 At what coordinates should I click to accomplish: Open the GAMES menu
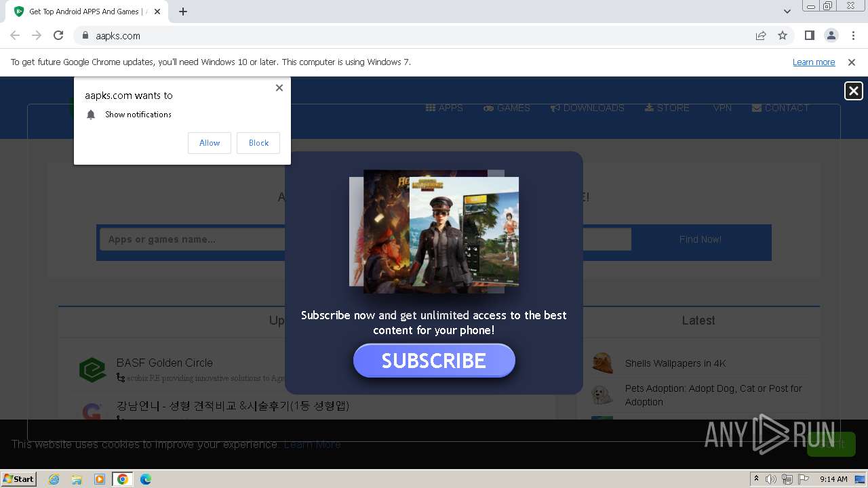tap(507, 108)
